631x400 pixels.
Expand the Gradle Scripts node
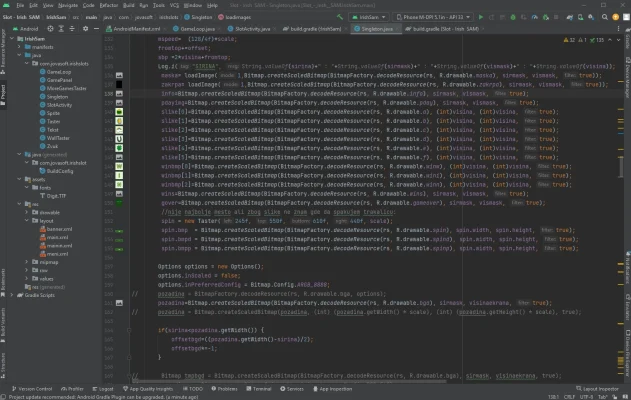pos(12,295)
